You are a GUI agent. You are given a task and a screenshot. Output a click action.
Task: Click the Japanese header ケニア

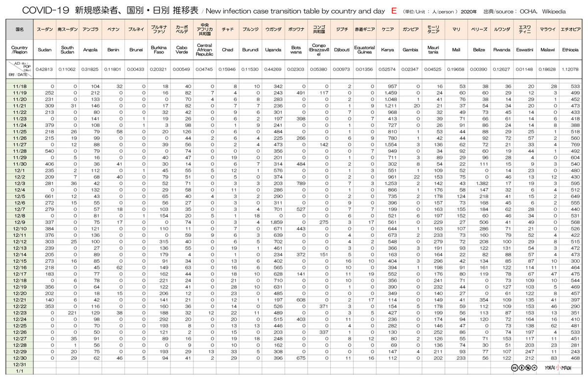[388, 29]
